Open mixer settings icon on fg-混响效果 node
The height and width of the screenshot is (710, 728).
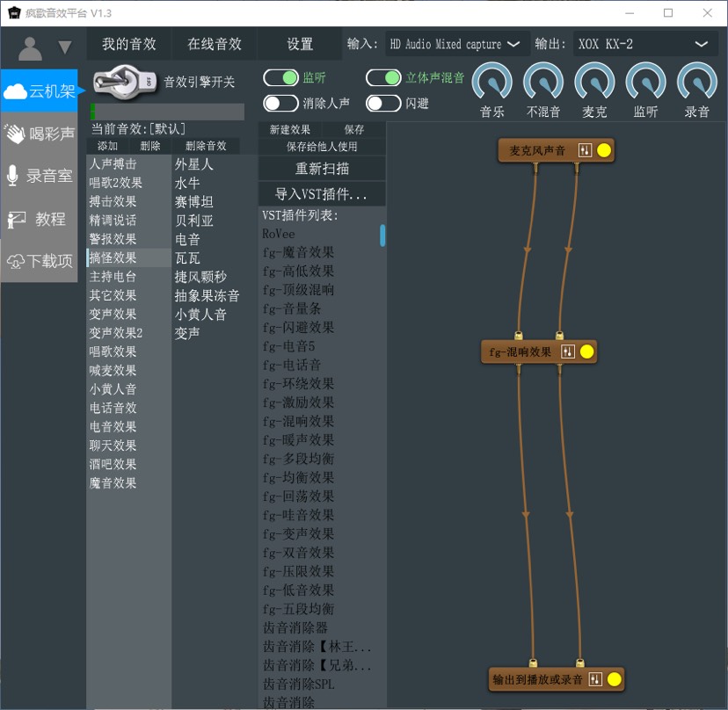[x=568, y=351]
